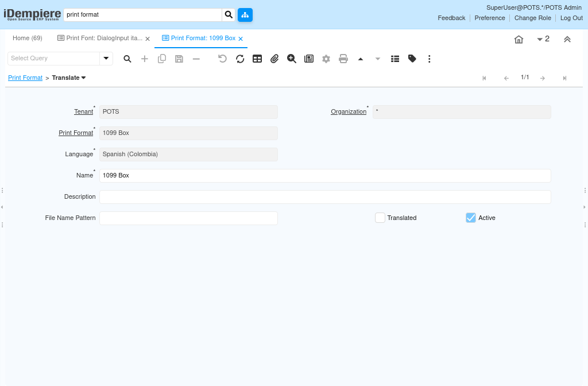Open the menu tree icon button
The image size is (588, 386).
click(245, 14)
